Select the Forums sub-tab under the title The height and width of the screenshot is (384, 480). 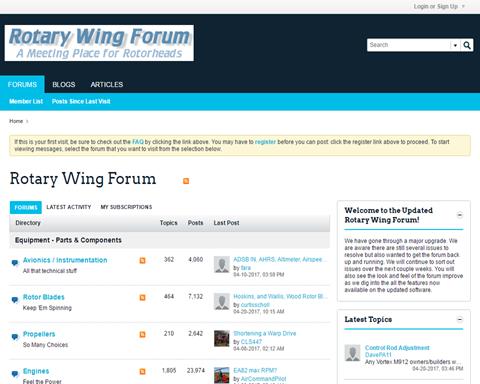(26, 207)
